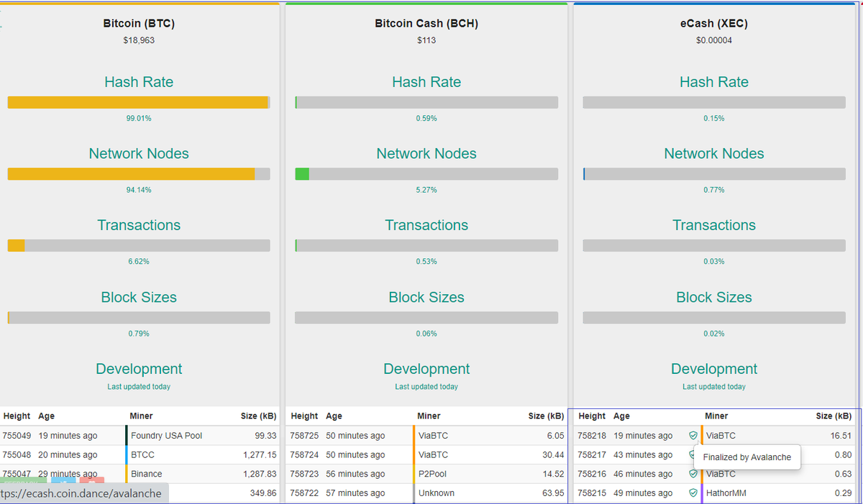Screen dimensions: 863x504
Task: Open Bitcoin Development heading
Action: click(x=139, y=369)
